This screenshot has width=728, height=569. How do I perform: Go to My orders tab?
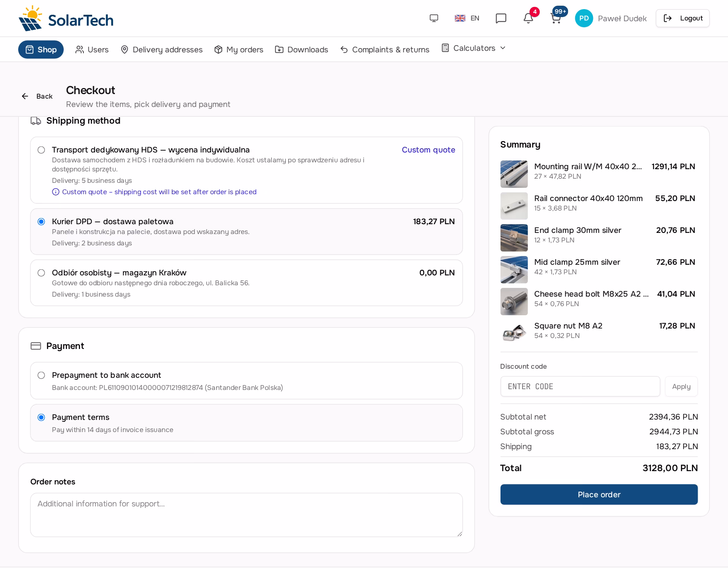tap(239, 50)
